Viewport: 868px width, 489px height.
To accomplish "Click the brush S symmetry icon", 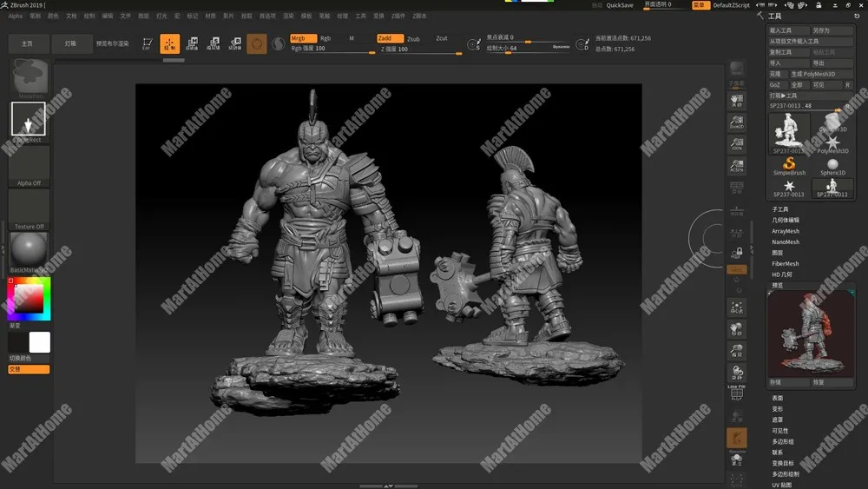I will (474, 44).
